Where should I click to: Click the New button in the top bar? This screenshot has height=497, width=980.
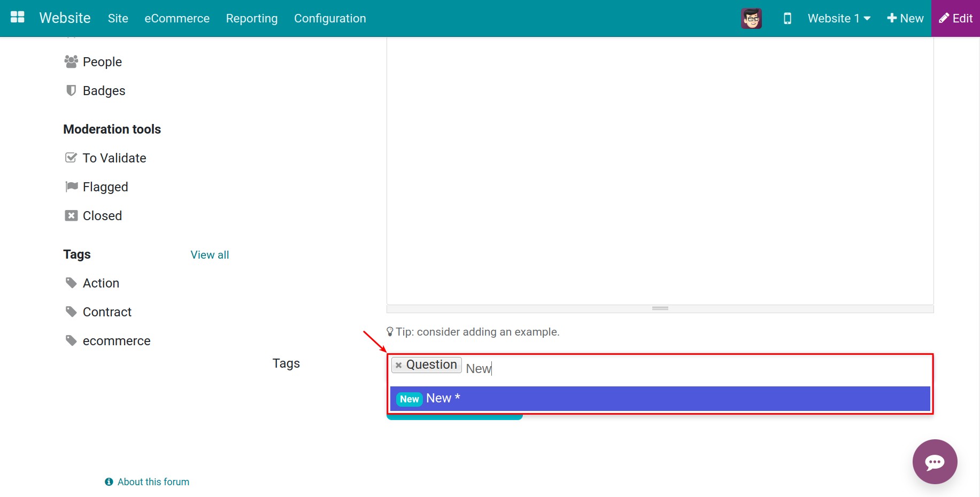pyautogui.click(x=904, y=18)
